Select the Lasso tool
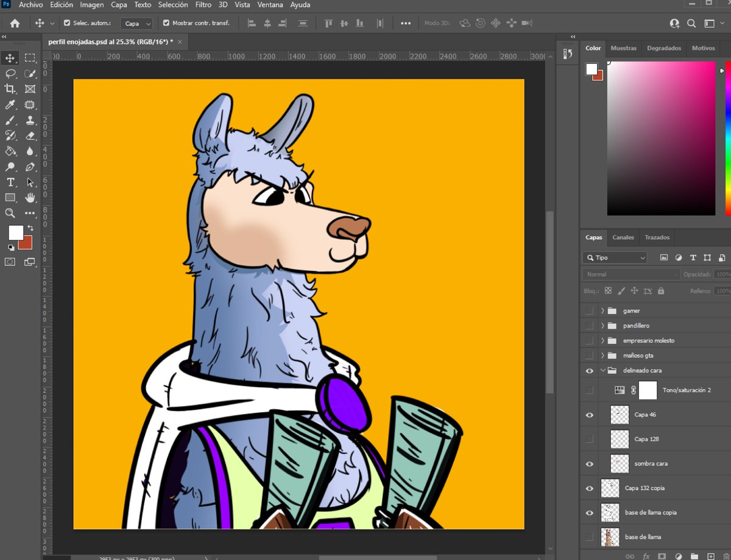The height and width of the screenshot is (560, 731). click(x=10, y=74)
